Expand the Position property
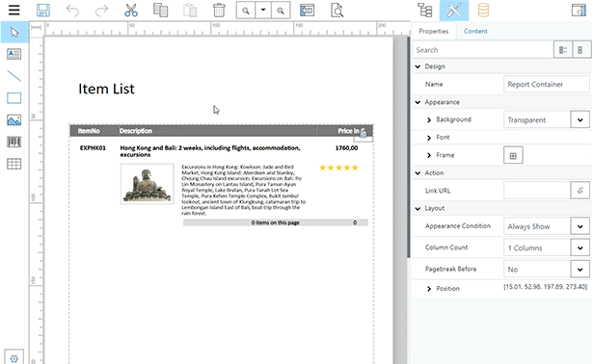 coord(429,289)
